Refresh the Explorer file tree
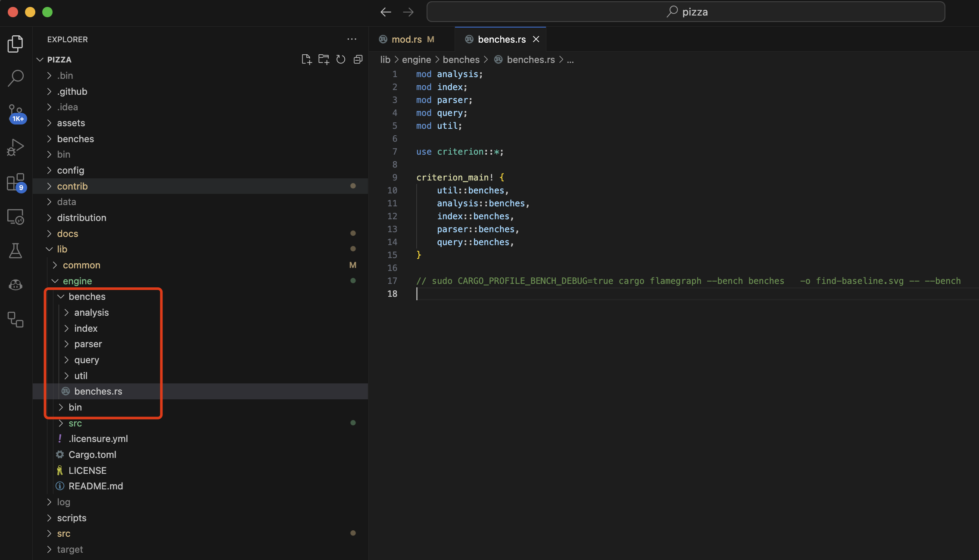The height and width of the screenshot is (560, 979). pos(341,59)
